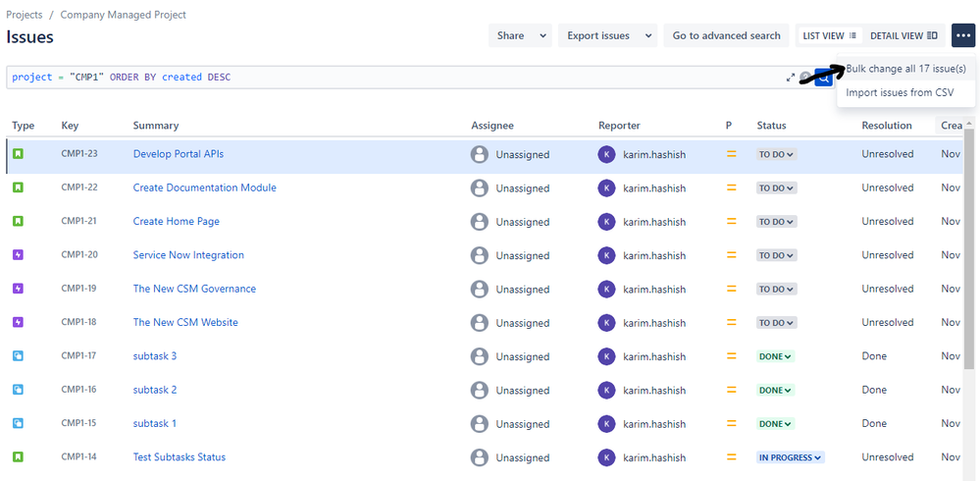Open Company Managed Project breadcrumb link
The width and height of the screenshot is (980, 481).
tap(124, 15)
